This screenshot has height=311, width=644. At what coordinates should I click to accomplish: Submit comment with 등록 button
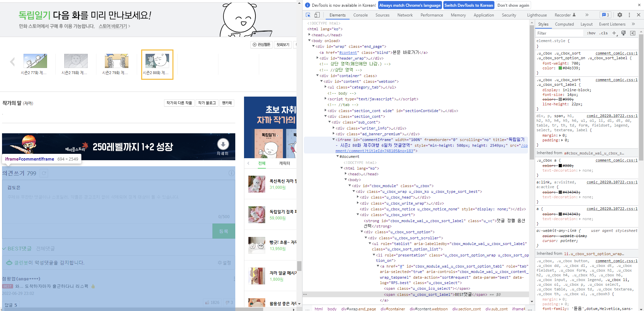point(224,231)
